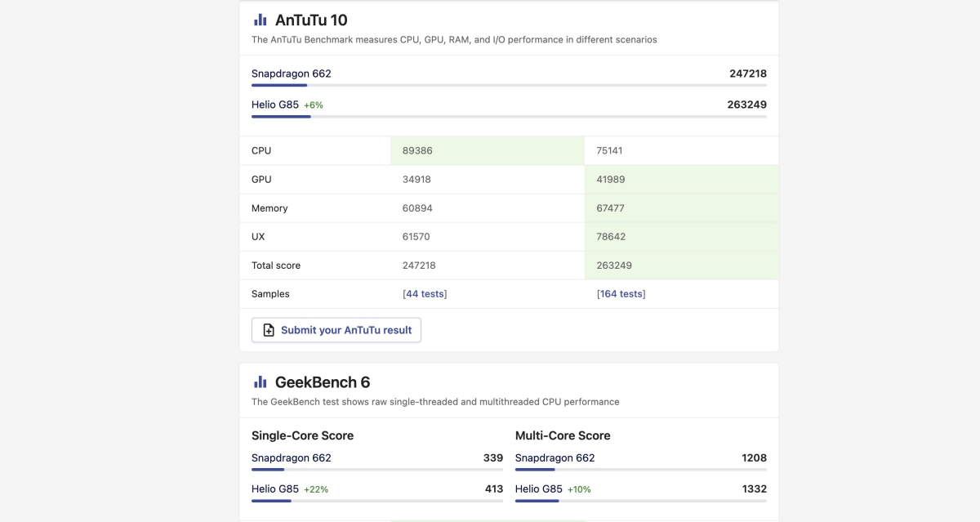Click the Snapdragon 662 AnTuTu progress bar
The image size is (980, 522).
(509, 85)
